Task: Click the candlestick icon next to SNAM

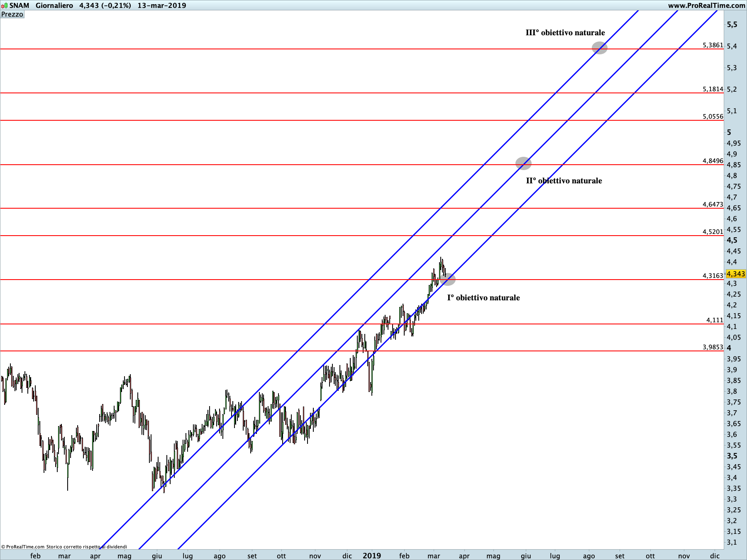Action: [4, 5]
